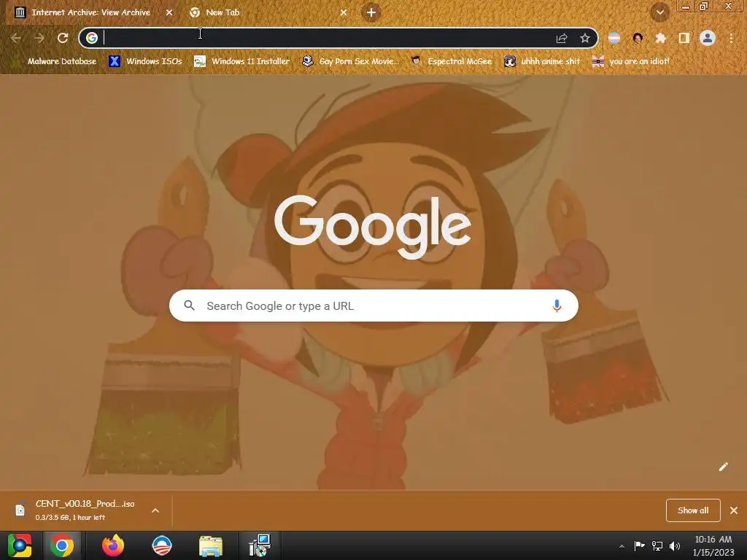Open Windows ISOs bookmark

(145, 61)
